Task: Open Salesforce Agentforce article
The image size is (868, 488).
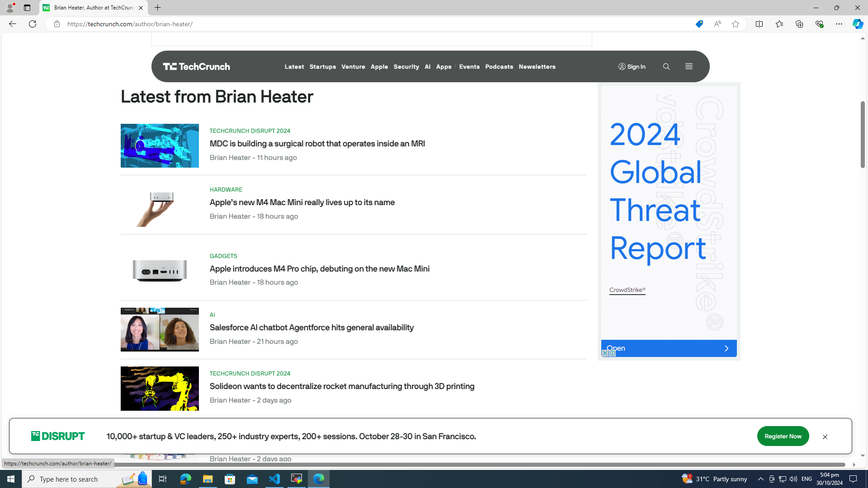Action: coord(311,328)
